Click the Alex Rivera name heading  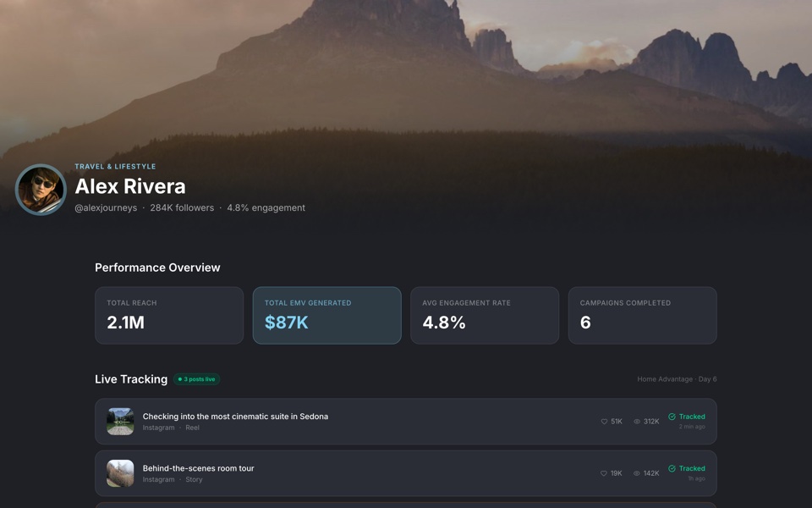pos(130,186)
